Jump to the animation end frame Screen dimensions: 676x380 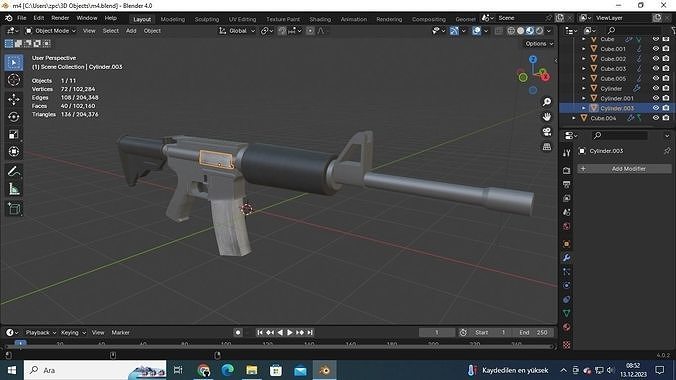310,333
